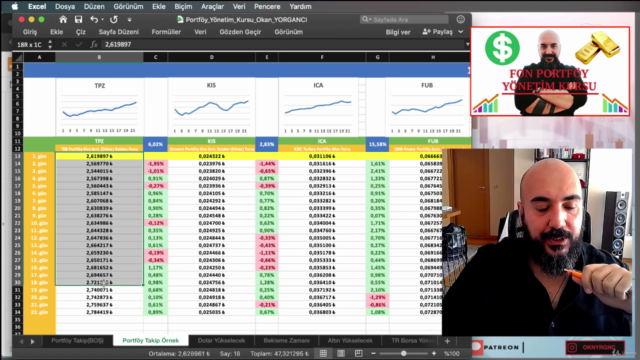This screenshot has height=360, width=640.
Task: Click the blue 15,58% cell
Action: (377, 144)
